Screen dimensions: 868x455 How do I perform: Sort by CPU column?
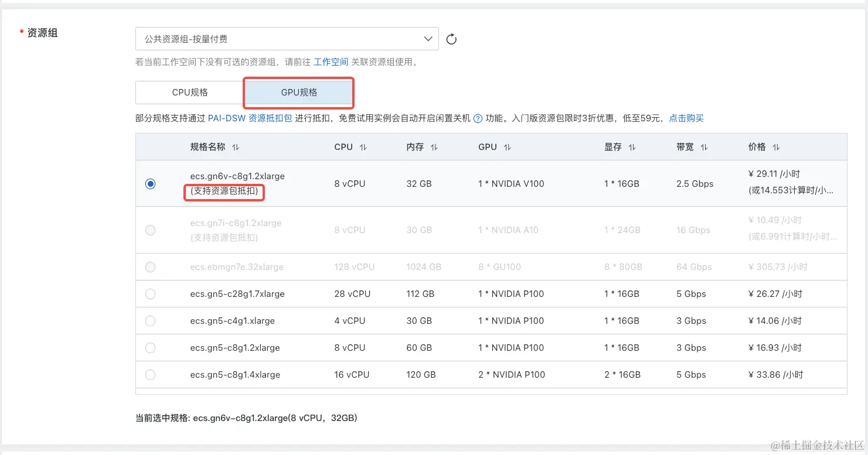pos(363,148)
